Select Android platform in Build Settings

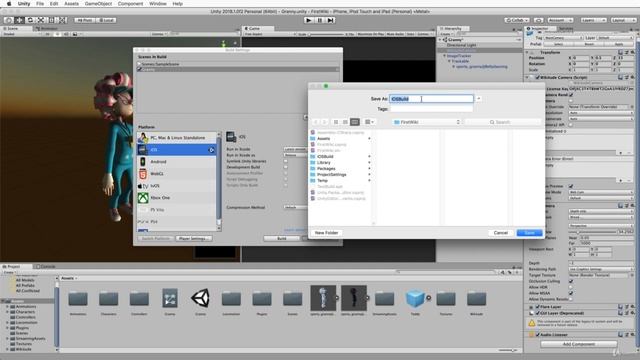[x=177, y=162]
